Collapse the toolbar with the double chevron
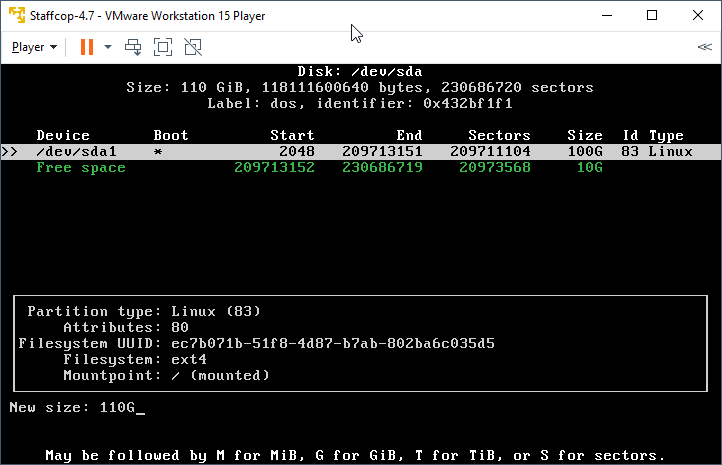722x465 pixels. (x=704, y=47)
